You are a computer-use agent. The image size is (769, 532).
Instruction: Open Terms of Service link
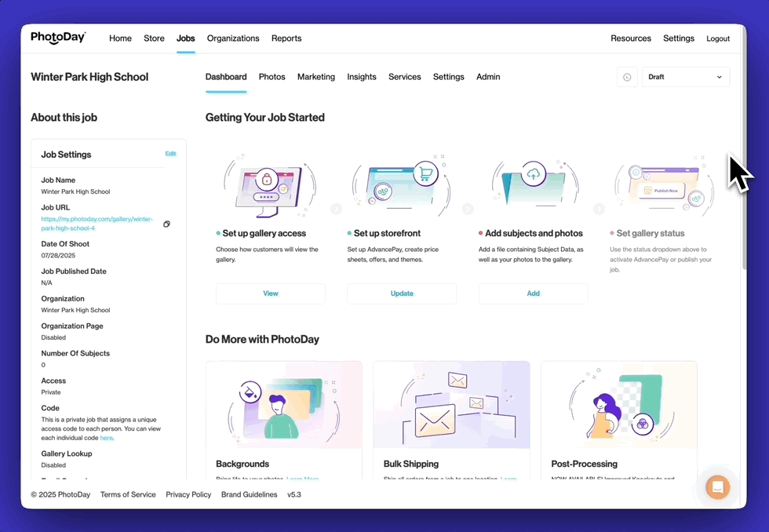(128, 494)
